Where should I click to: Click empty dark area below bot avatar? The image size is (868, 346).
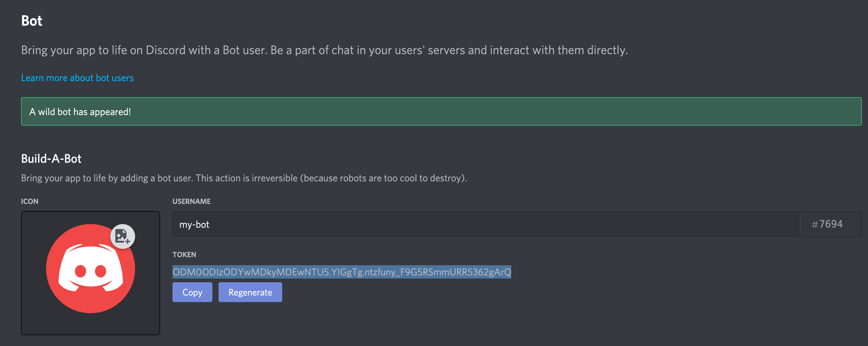tap(90, 324)
